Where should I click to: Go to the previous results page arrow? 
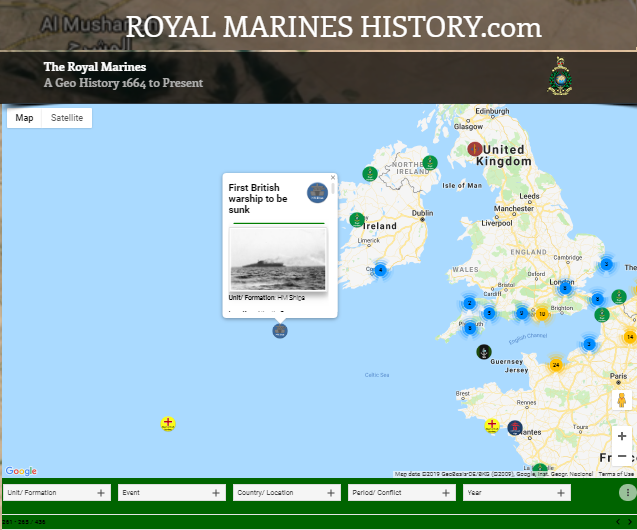[x=618, y=522]
